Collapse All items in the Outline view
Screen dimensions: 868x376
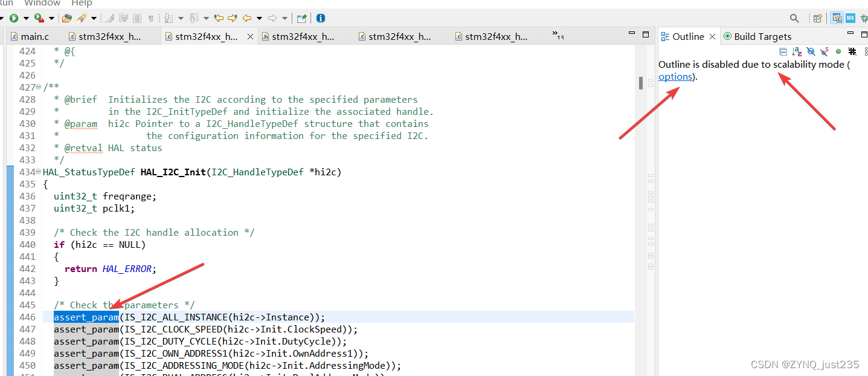[x=783, y=51]
